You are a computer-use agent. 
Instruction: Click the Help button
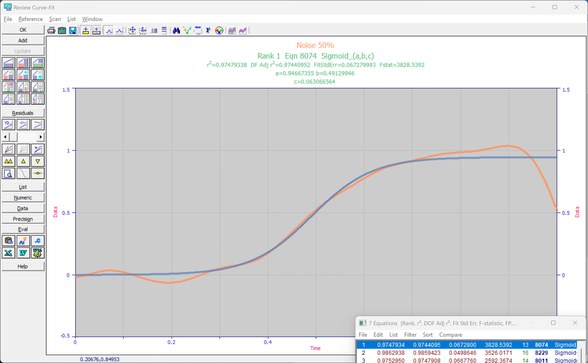pos(23,266)
